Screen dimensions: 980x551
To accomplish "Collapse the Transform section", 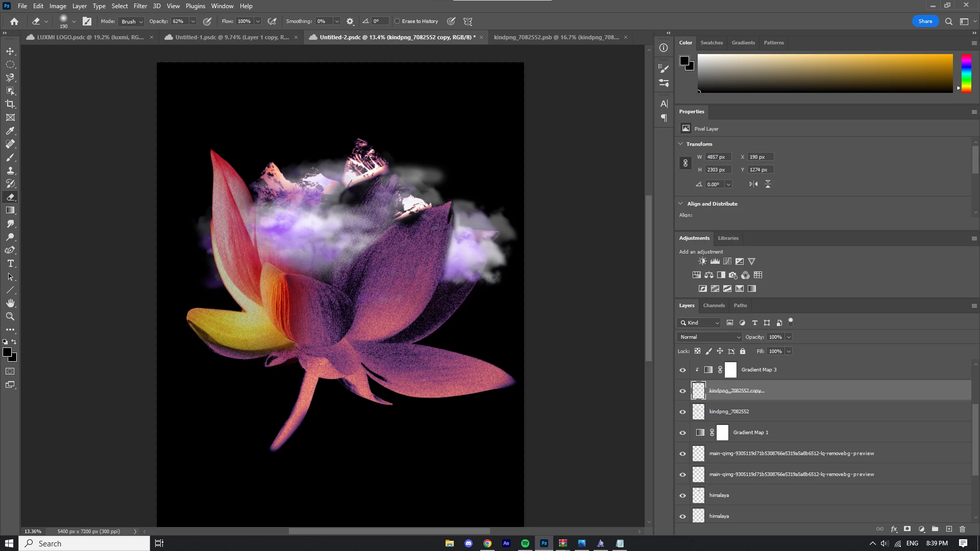I will coord(680,144).
